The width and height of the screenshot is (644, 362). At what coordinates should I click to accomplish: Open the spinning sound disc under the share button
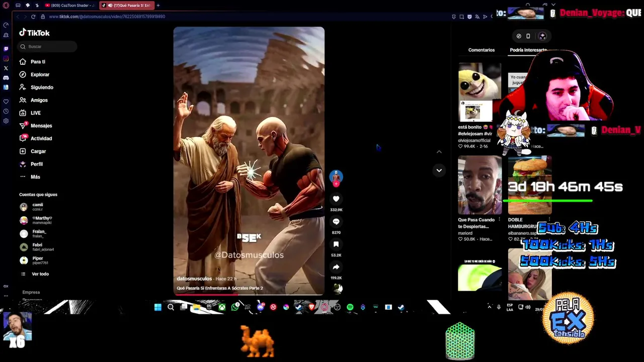[338, 288]
